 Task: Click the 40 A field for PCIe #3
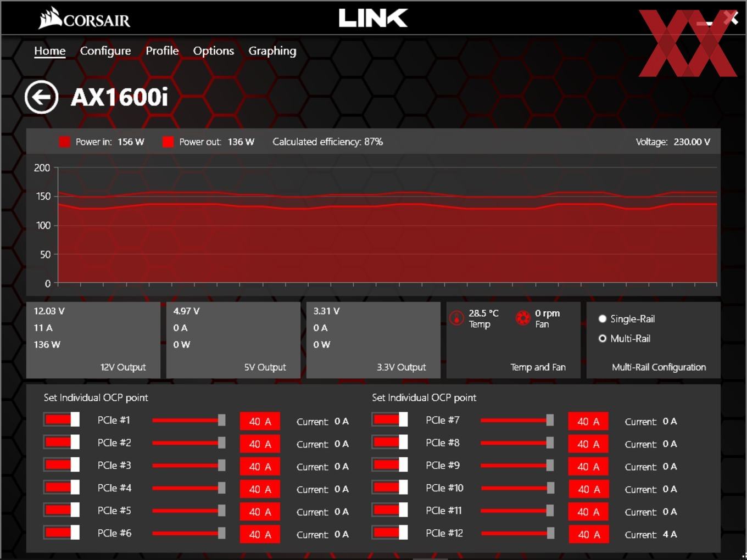coord(260,467)
